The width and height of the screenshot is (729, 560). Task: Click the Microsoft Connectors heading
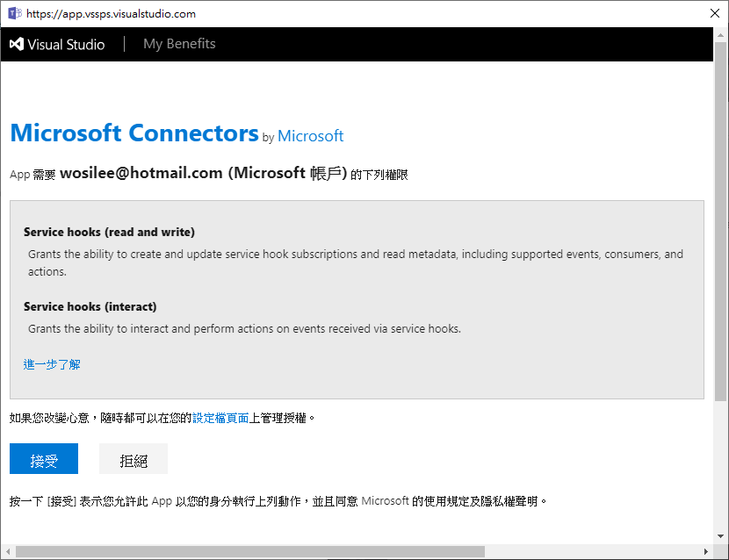coord(134,133)
